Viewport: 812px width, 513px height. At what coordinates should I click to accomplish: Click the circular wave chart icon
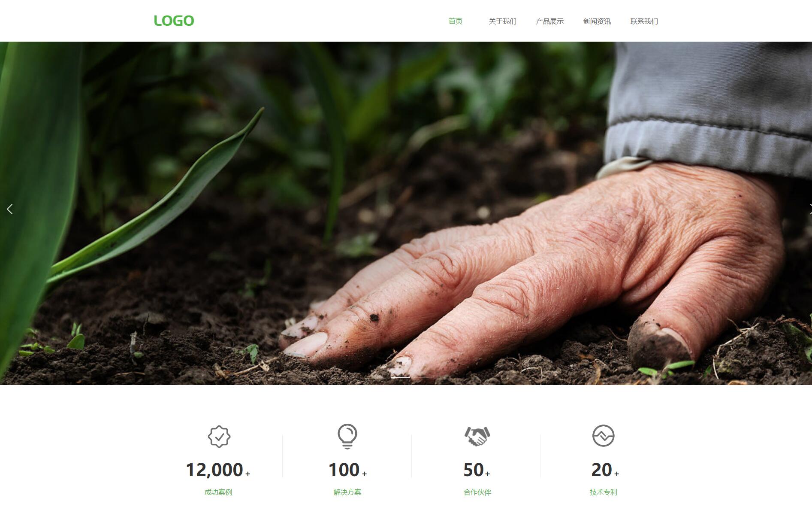coord(603,436)
